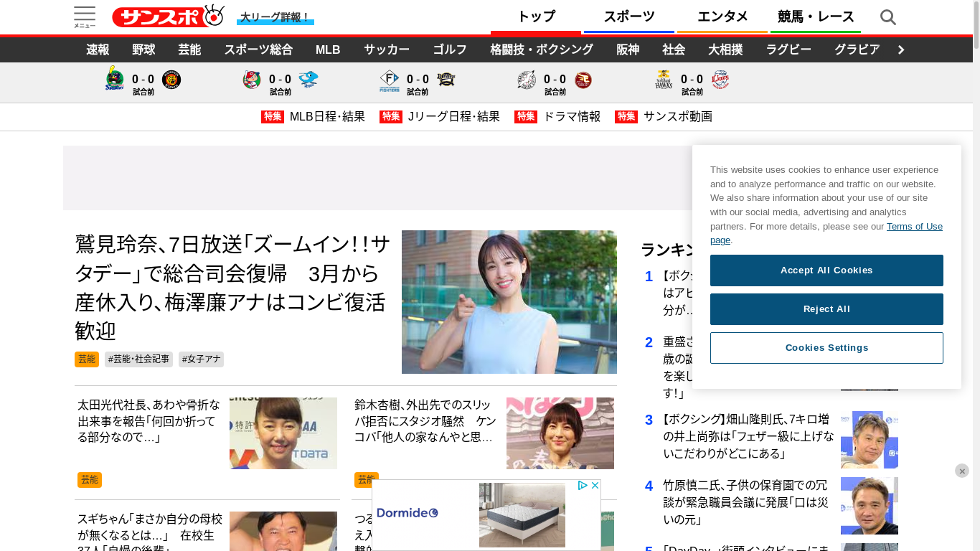Open the 鈴木杏樹 slipper article
The width and height of the screenshot is (980, 551).
tap(425, 421)
